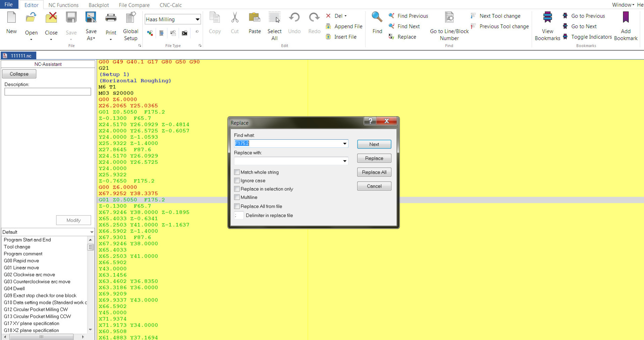Viewport: 644px width, 340px height.
Task: Click the Save As icon
Action: tap(91, 17)
